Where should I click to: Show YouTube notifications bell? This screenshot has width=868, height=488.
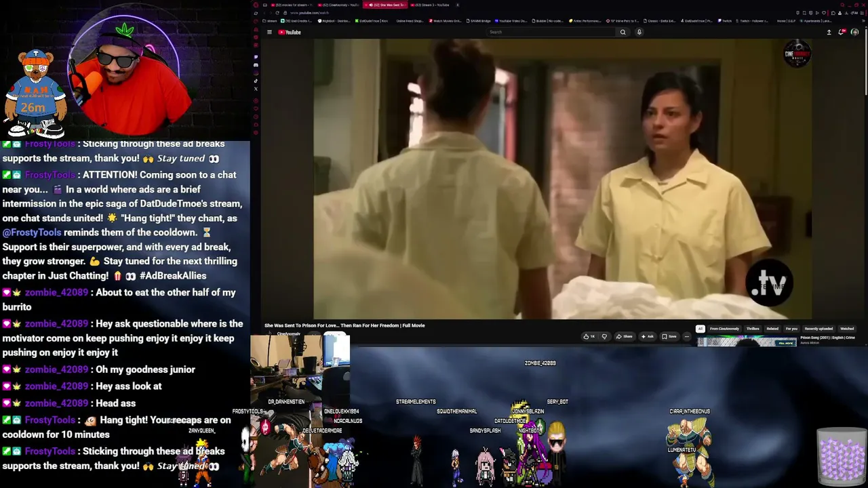pos(842,32)
